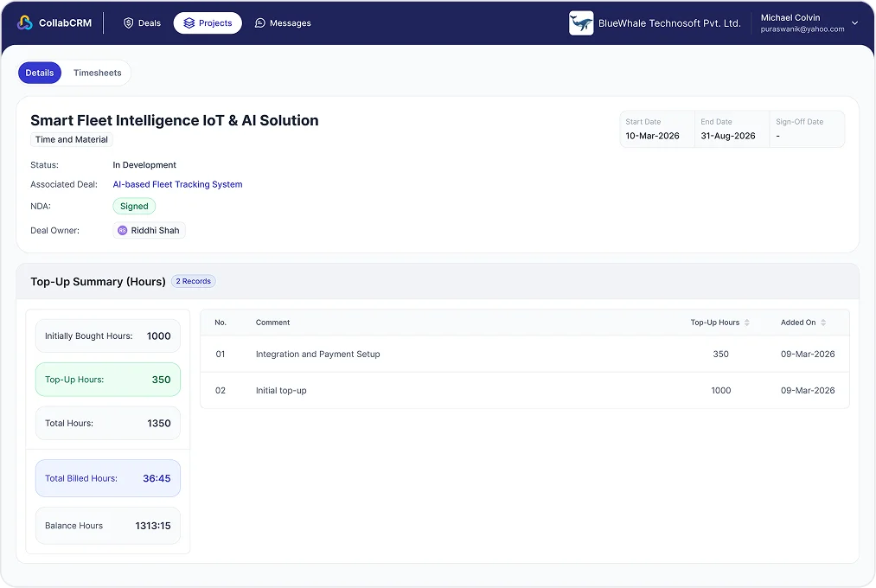Image resolution: width=876 pixels, height=588 pixels.
Task: Click the Initially Bought Hours card
Action: pyautogui.click(x=108, y=336)
